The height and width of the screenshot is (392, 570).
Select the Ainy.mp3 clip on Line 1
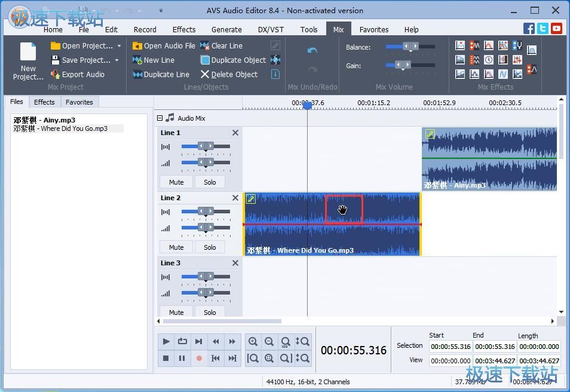[x=489, y=159]
